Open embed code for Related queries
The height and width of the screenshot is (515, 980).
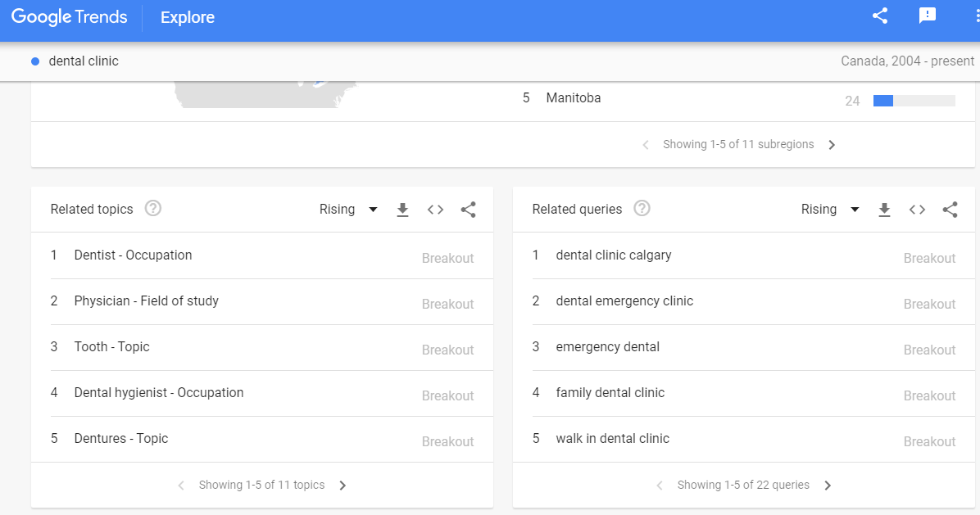[917, 210]
